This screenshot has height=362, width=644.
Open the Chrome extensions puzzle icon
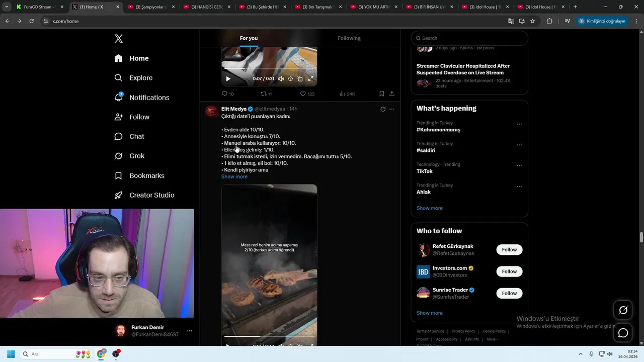pos(549,21)
